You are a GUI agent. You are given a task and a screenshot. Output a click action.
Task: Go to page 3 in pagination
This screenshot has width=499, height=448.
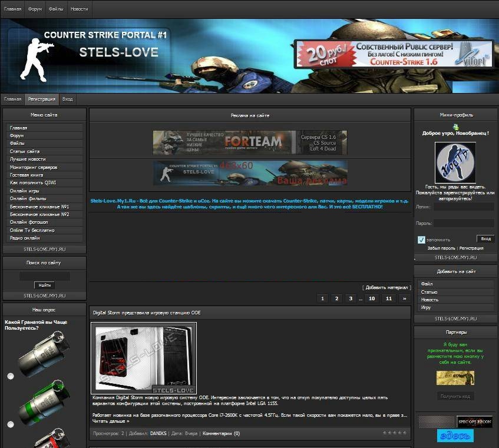tap(351, 298)
